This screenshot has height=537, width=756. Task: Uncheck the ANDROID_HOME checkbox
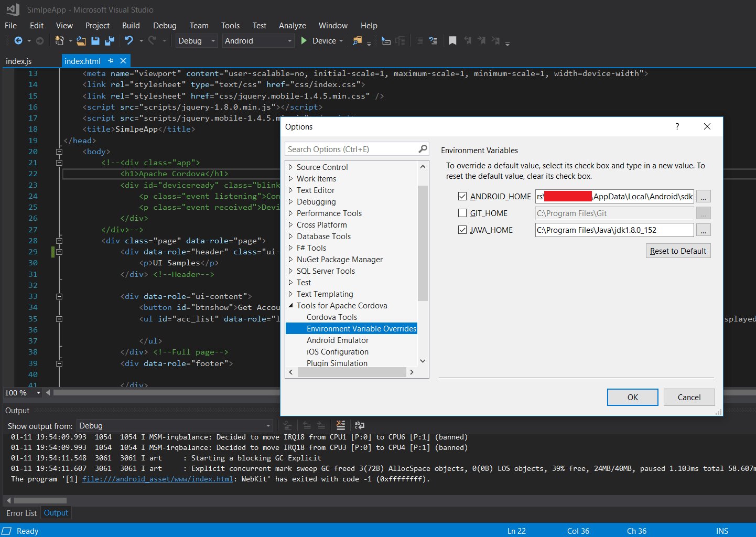pyautogui.click(x=462, y=196)
